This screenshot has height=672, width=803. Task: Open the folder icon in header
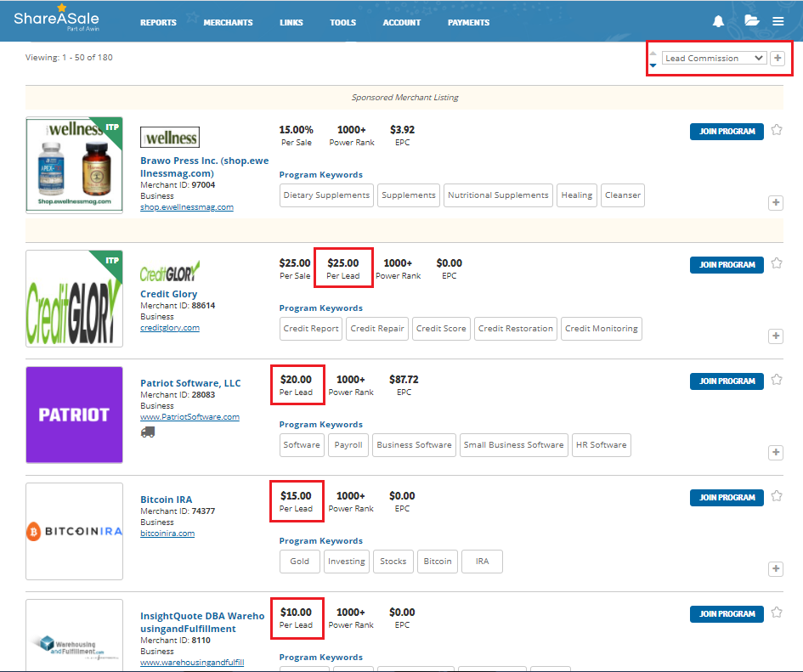[751, 20]
